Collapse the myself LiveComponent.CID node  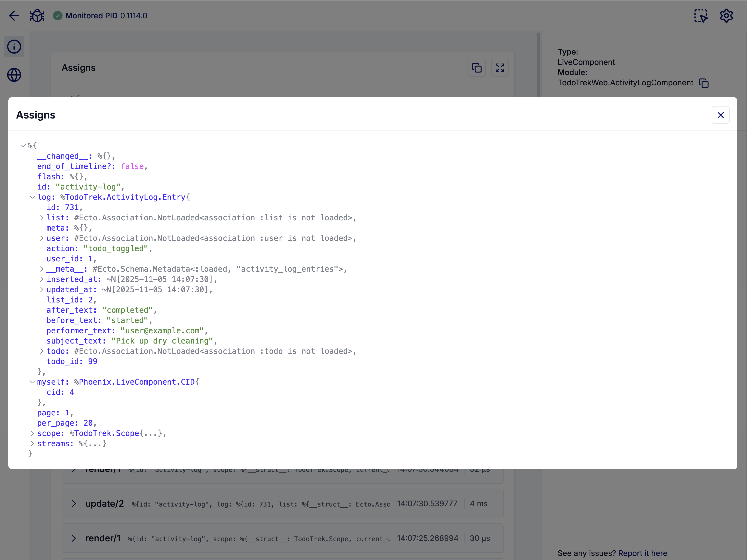pyautogui.click(x=33, y=382)
